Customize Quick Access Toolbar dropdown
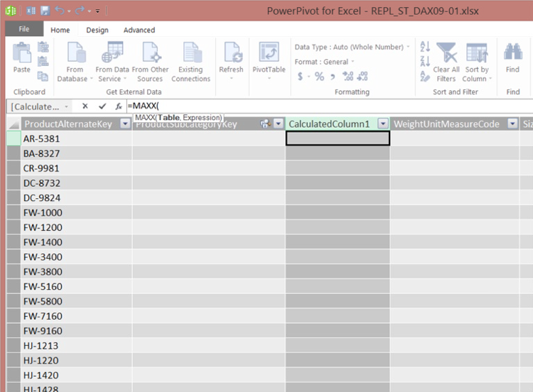This screenshot has height=392, width=533. pyautogui.click(x=97, y=11)
